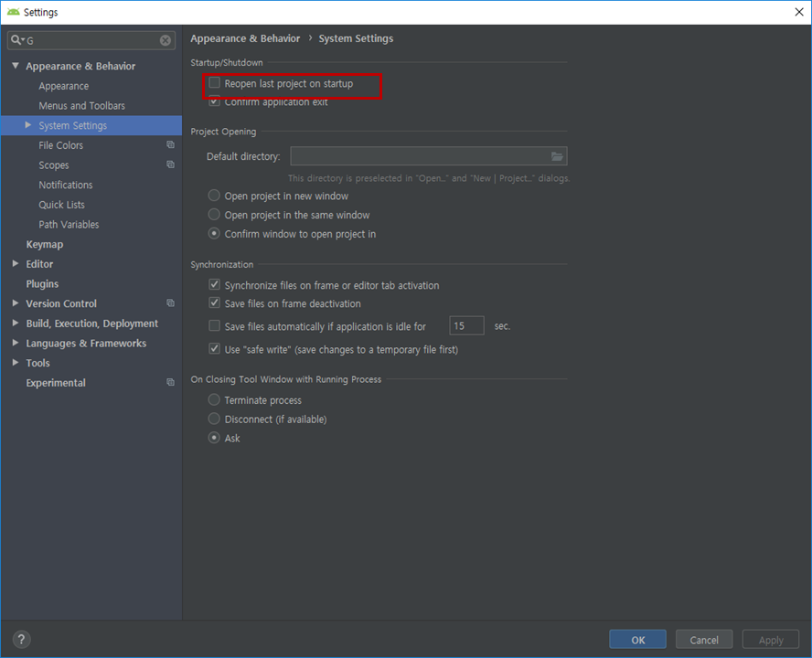This screenshot has width=812, height=658.
Task: Click the Android Studio icon in title bar
Action: (14, 12)
